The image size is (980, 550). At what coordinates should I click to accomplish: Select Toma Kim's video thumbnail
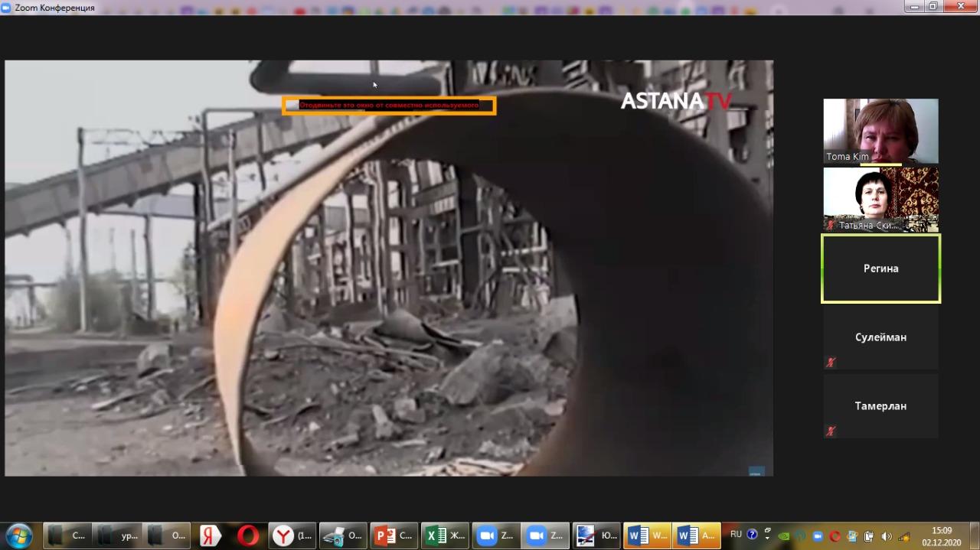coord(880,131)
